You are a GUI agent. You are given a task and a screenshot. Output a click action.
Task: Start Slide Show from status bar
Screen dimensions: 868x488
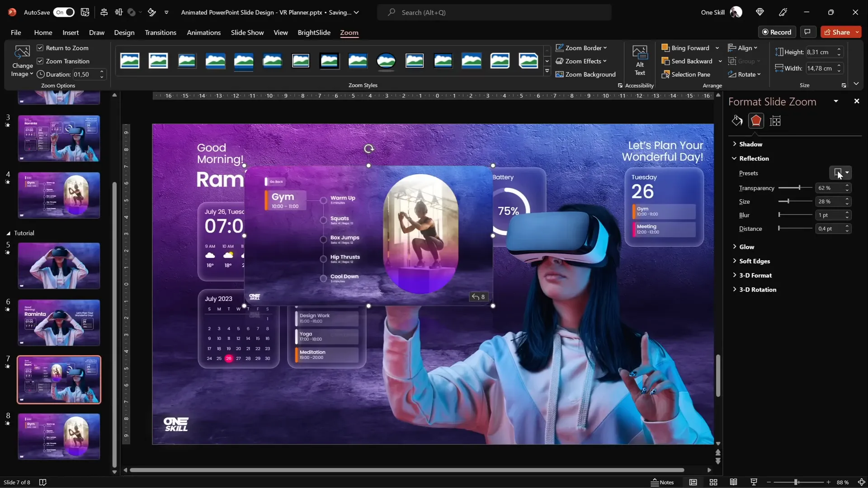coord(754,482)
